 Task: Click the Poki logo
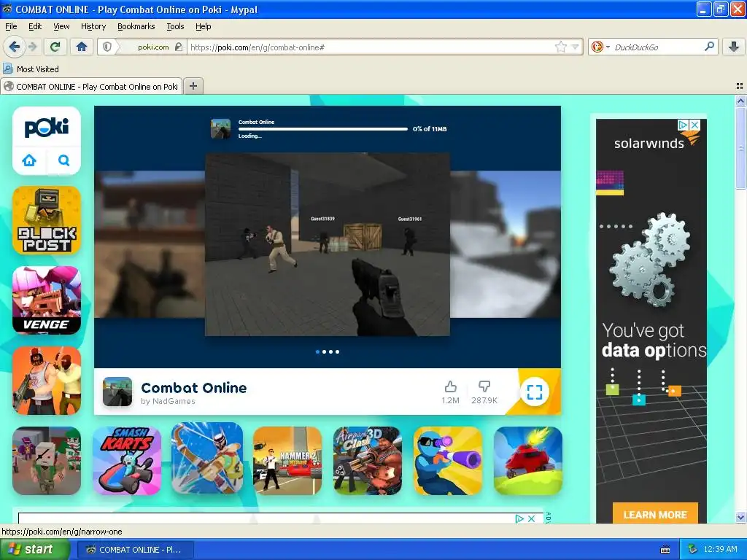click(x=46, y=128)
